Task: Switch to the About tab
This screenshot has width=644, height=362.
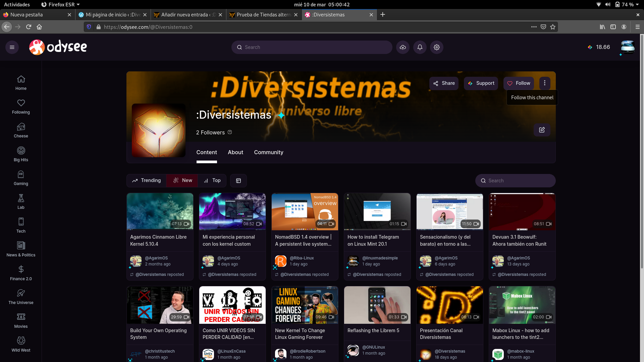Action: 235,152
